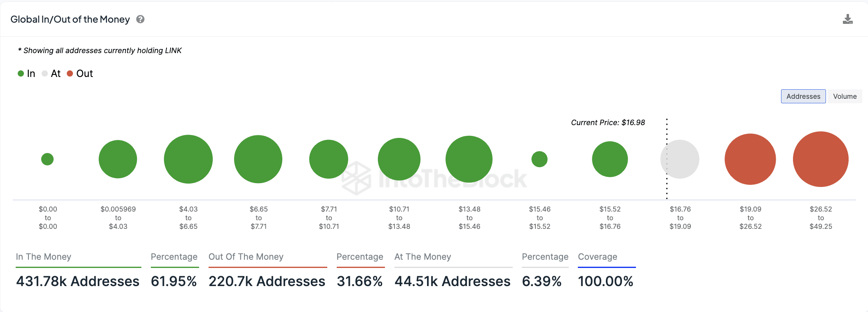Select the gray $16.76 to $19.09 bubble
Screen dimensions: 868x312
[x=680, y=159]
